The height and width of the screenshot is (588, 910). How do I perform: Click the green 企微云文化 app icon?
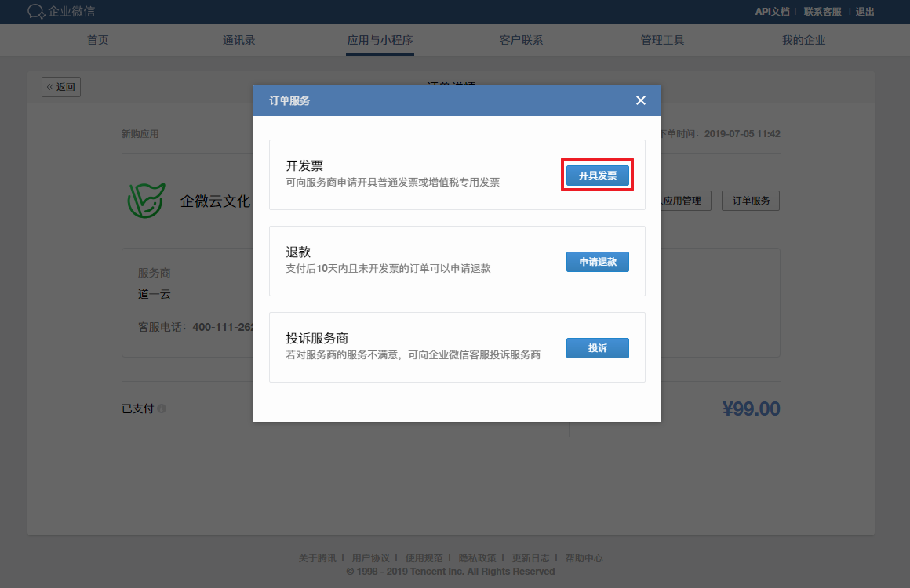[x=147, y=201]
